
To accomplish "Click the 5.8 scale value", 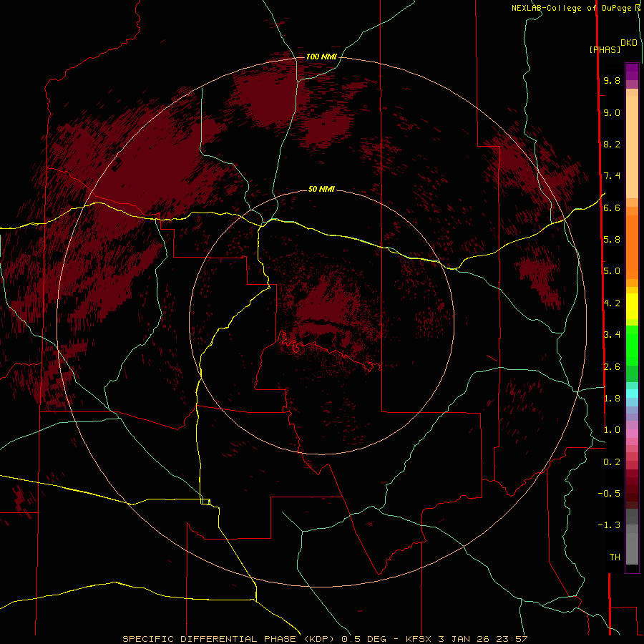I will click(612, 240).
